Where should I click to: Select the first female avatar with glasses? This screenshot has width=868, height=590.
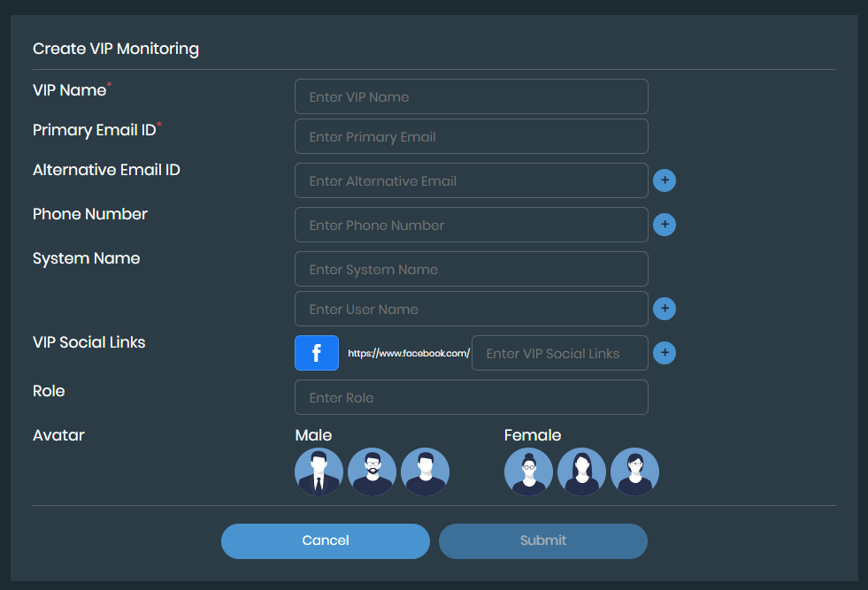(528, 471)
